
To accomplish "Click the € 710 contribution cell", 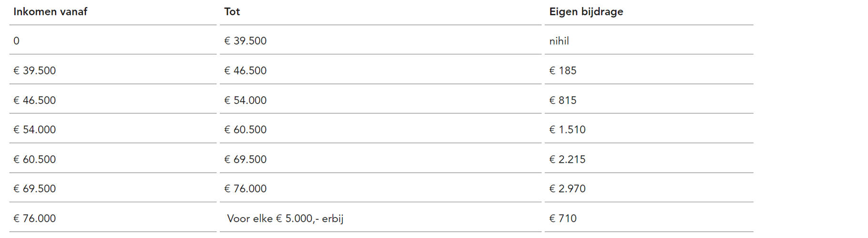I will point(563,218).
